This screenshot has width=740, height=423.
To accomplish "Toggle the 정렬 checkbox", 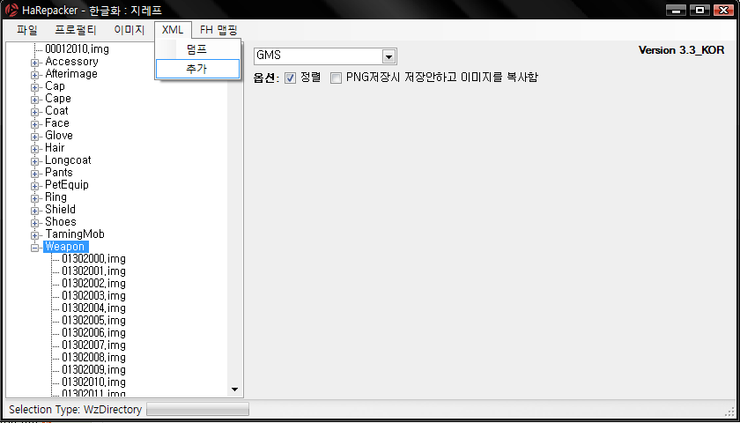I will click(290, 78).
